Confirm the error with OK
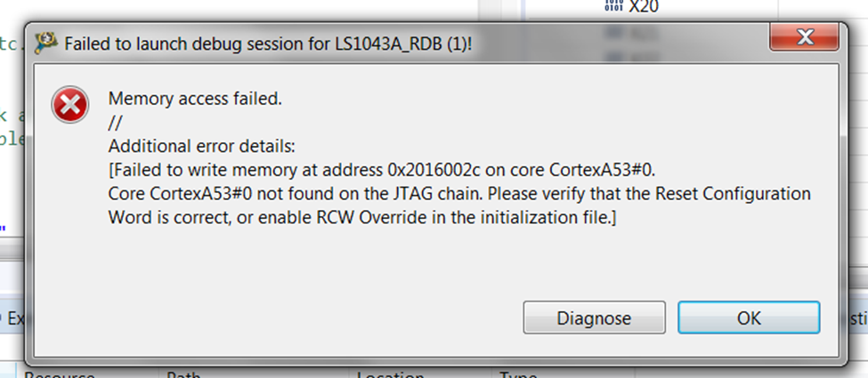Viewport: 868px width, 378px height. [748, 318]
